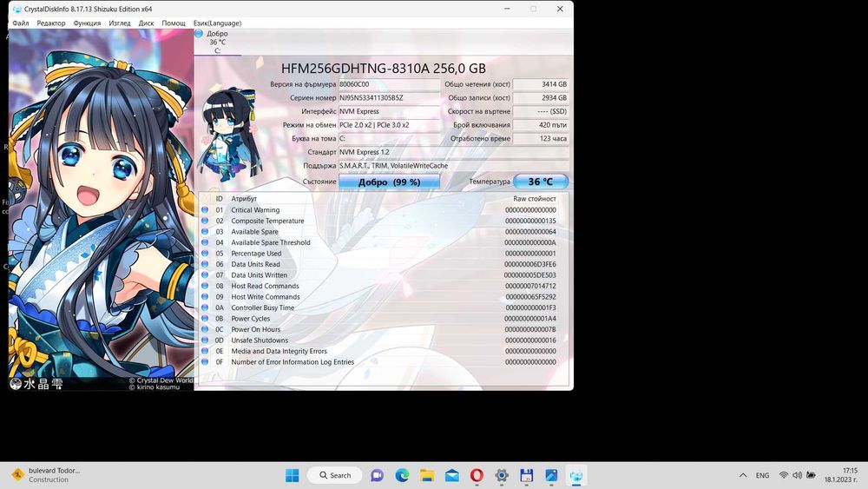This screenshot has height=489, width=868.
Task: Click status dot for Number of Error Information Log Entries
Action: pyautogui.click(x=205, y=361)
